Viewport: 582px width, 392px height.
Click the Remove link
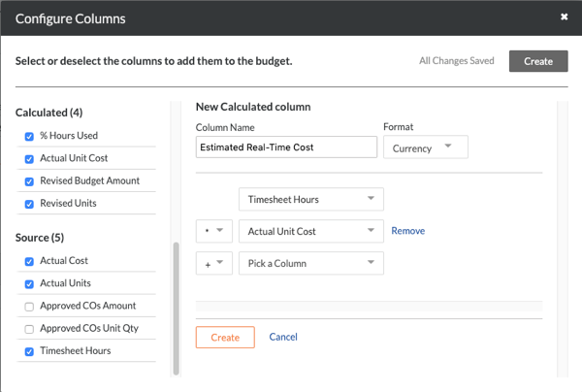coord(408,231)
